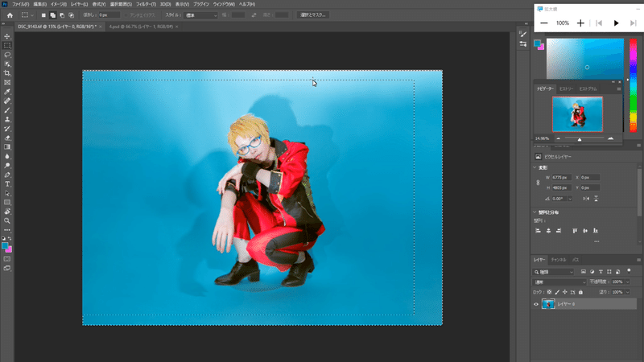644x362 pixels.
Task: Toggle lock all padlock icon
Action: coord(580,292)
